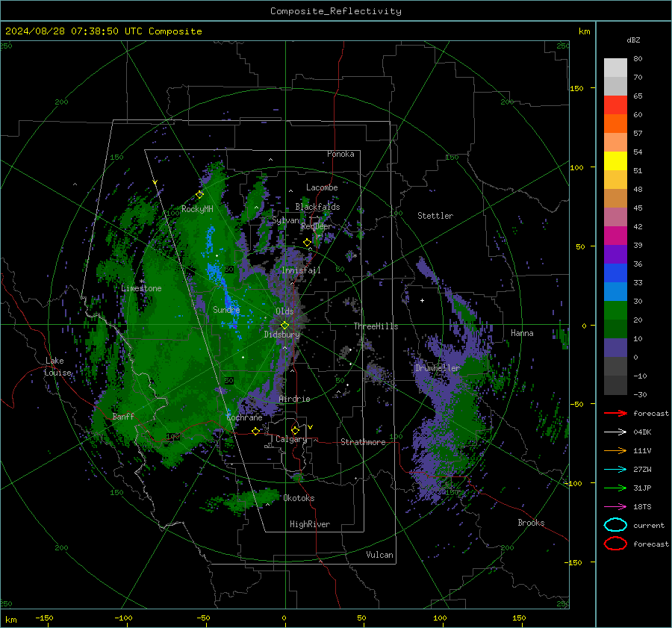
Task: Click the cyan current ellipse icon
Action: coord(615,525)
